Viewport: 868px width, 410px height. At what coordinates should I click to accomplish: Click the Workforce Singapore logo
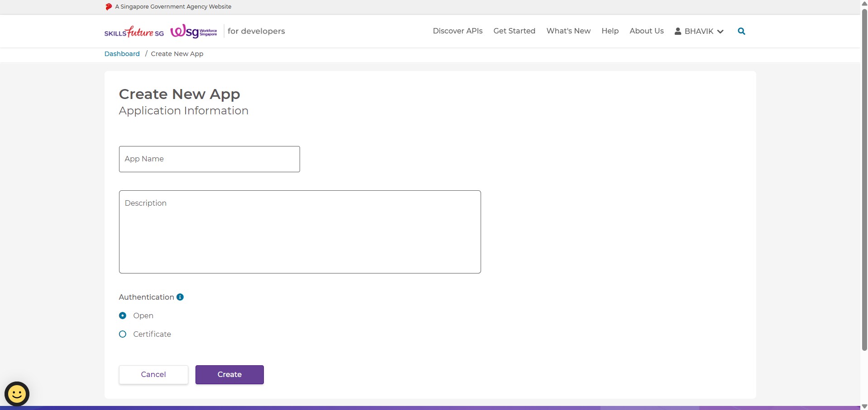click(x=194, y=31)
